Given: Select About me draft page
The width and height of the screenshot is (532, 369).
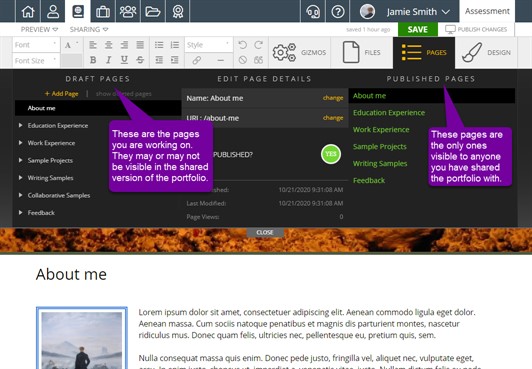Looking at the screenshot, I should tap(98, 108).
